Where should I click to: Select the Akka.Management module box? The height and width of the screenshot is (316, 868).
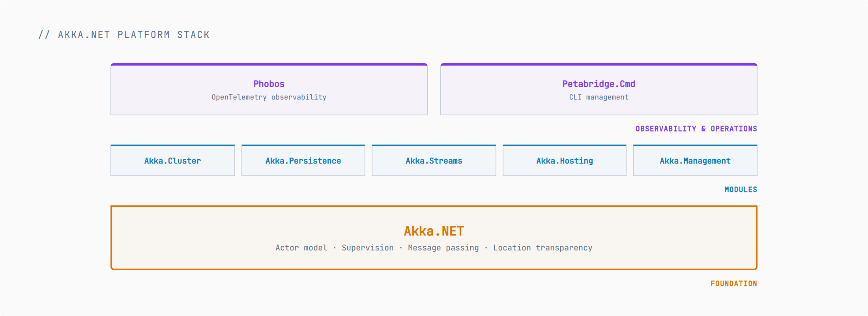pos(695,161)
